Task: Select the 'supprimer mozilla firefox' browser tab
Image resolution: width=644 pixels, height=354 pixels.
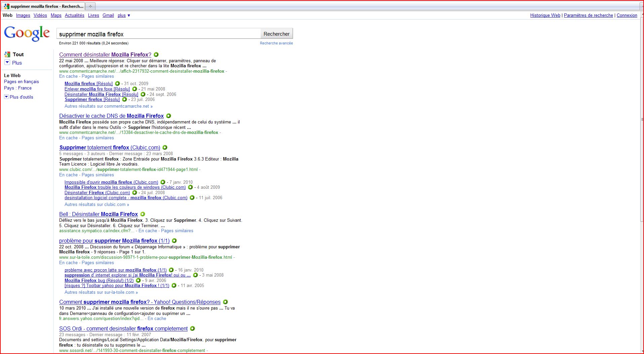Action: [x=43, y=6]
